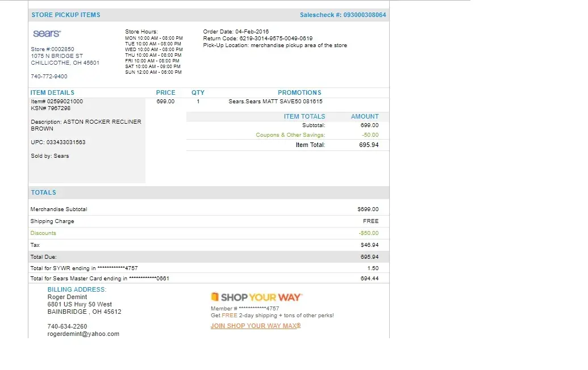Click the PRICE column header
This screenshot has width=588, height=370.
click(166, 93)
